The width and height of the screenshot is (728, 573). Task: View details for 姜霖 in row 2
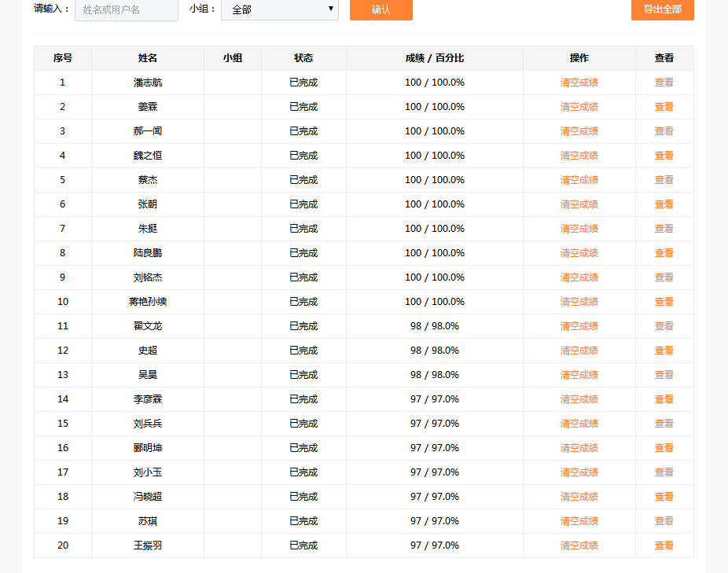click(x=664, y=107)
